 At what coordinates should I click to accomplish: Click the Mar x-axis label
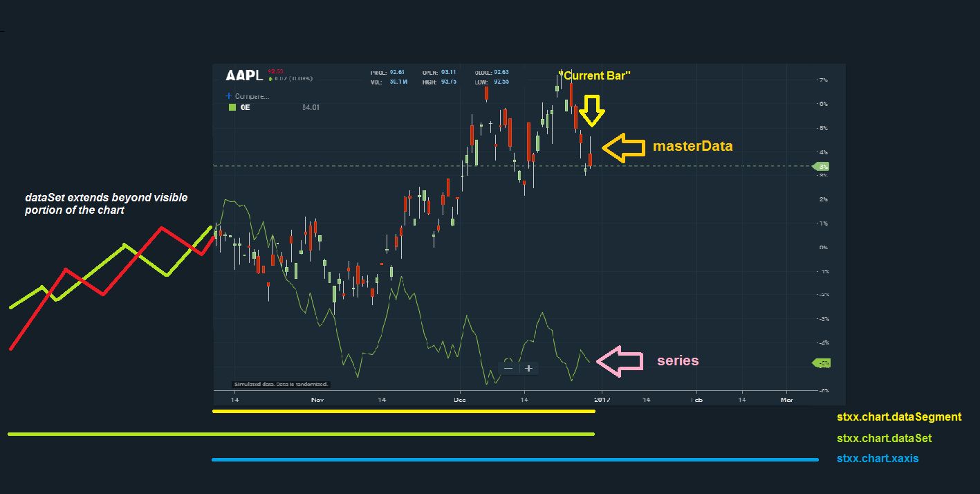point(786,399)
